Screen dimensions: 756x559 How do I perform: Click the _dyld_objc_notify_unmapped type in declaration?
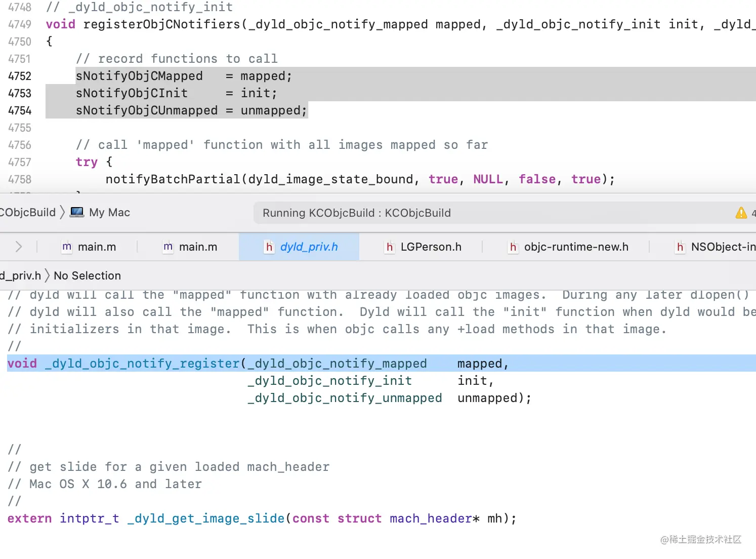pyautogui.click(x=345, y=398)
